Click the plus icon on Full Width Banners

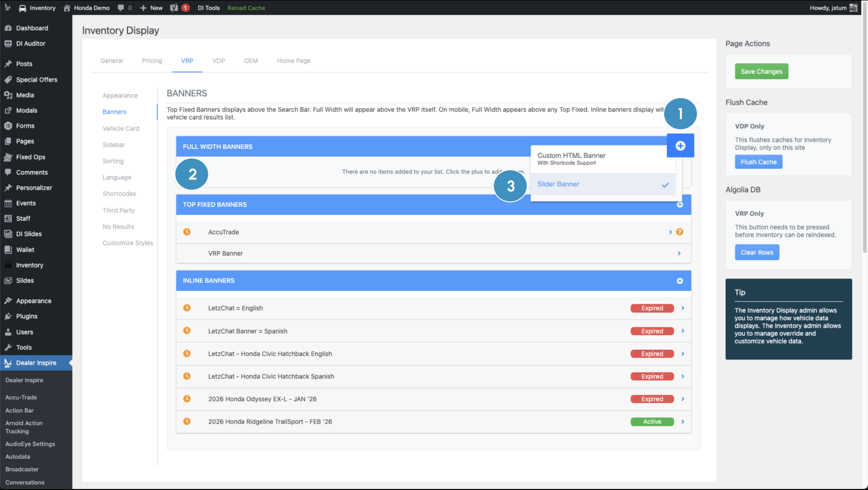pos(680,146)
